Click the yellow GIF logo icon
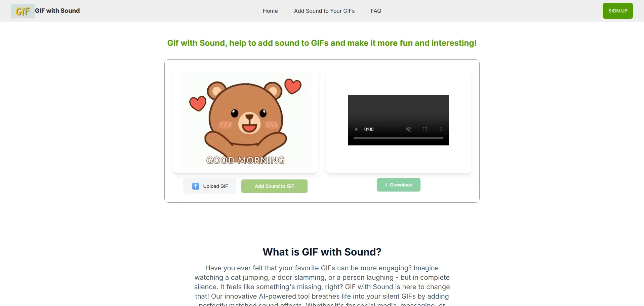Viewport: 644px width, 306px height. click(23, 11)
